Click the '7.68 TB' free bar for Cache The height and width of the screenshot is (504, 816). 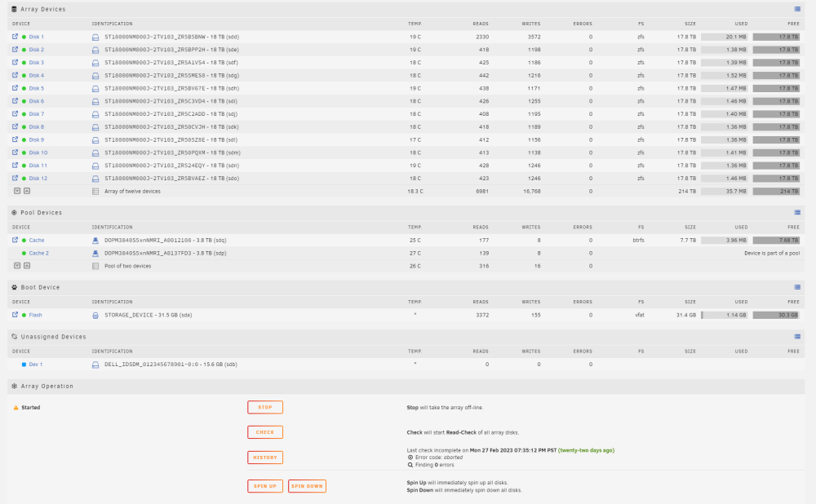pos(777,241)
